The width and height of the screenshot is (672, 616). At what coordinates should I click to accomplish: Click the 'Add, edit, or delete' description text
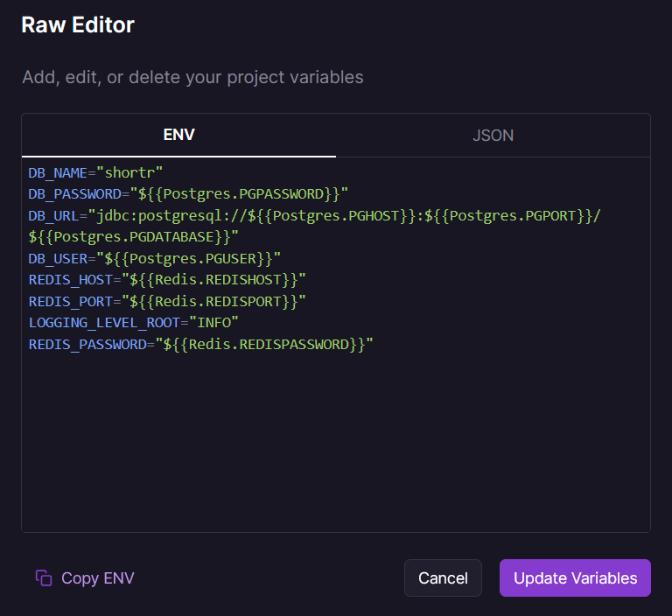click(192, 78)
